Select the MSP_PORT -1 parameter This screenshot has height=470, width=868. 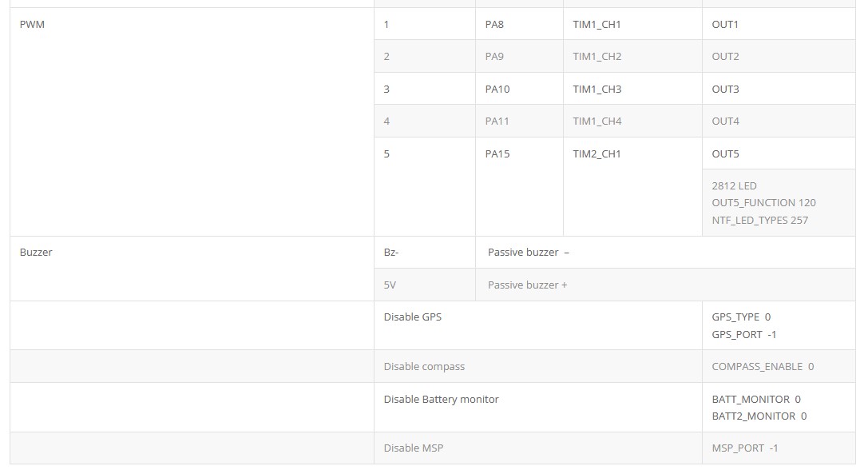pos(744,448)
